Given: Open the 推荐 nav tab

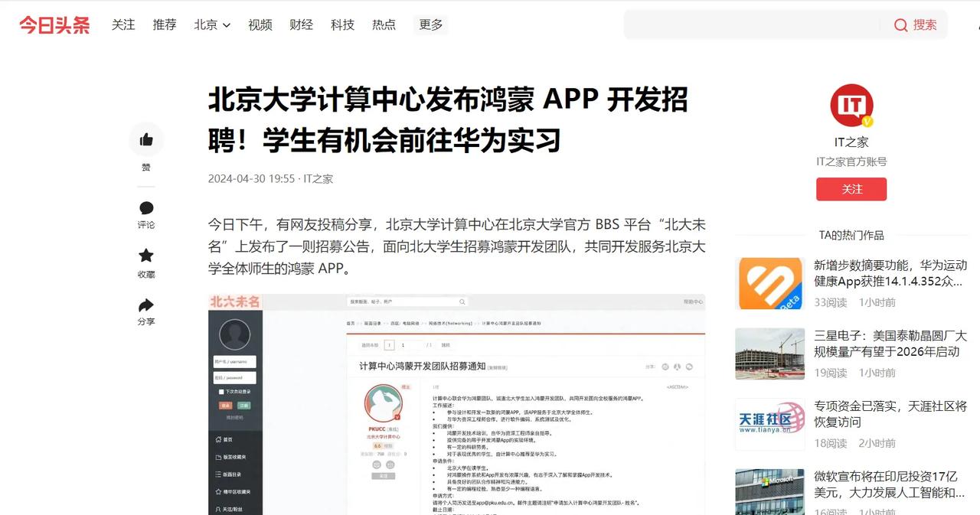Looking at the screenshot, I should coord(165,25).
